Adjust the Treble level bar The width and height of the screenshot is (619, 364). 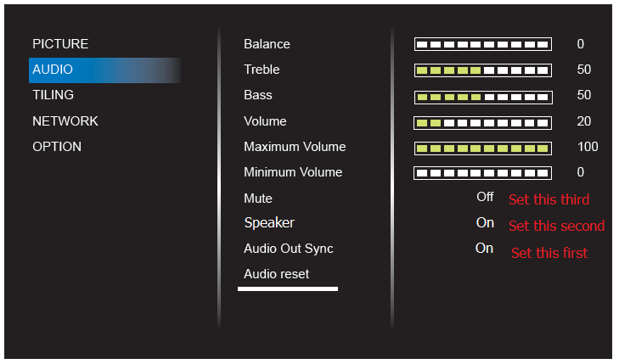click(x=482, y=70)
